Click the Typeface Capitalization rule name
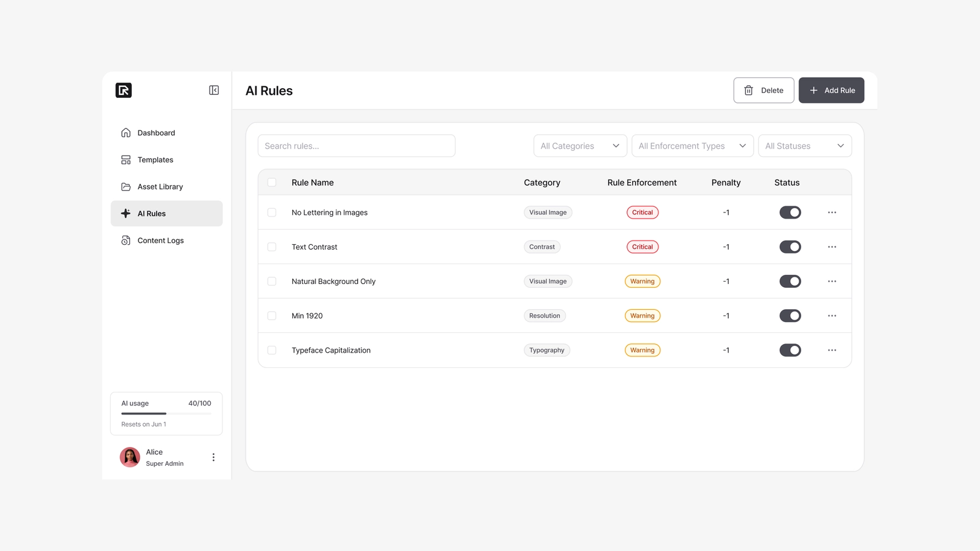Viewport: 980px width, 551px height. pyautogui.click(x=331, y=350)
